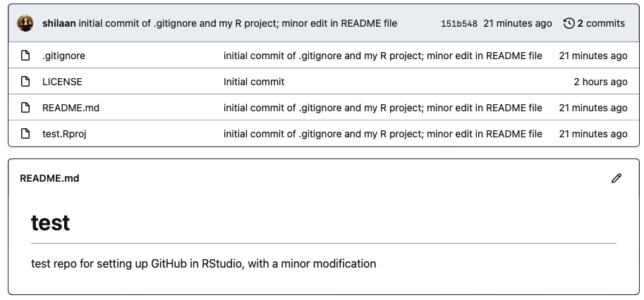Click the test.Rproj row commit message

click(382, 134)
